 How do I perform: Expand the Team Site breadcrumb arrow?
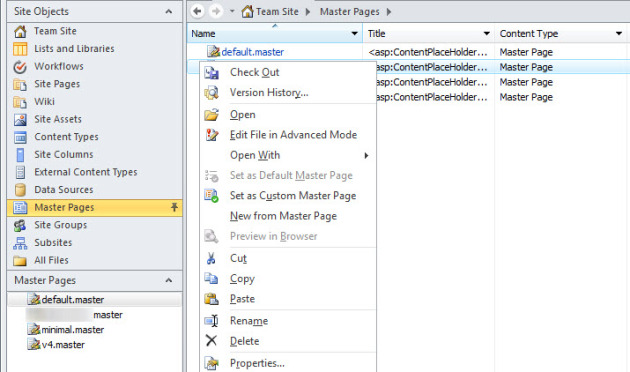tap(308, 12)
